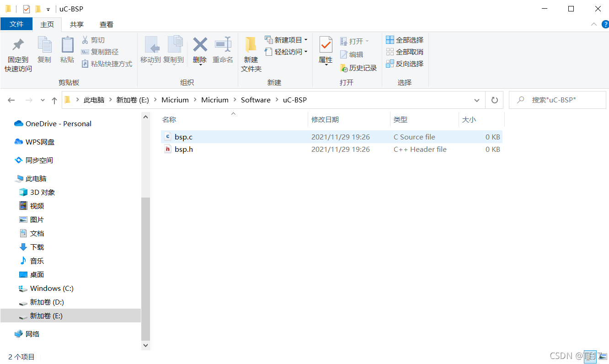
Task: Switch to Home (主页) tab
Action: (x=47, y=24)
